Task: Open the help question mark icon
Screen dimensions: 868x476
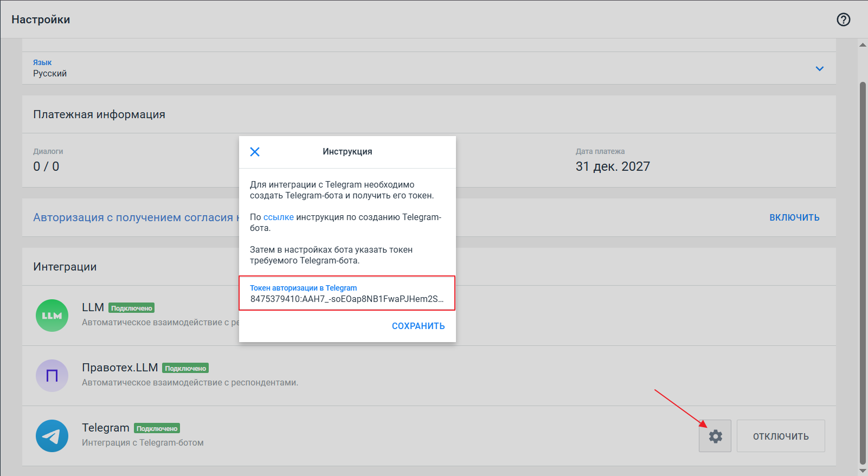Action: pos(843,20)
